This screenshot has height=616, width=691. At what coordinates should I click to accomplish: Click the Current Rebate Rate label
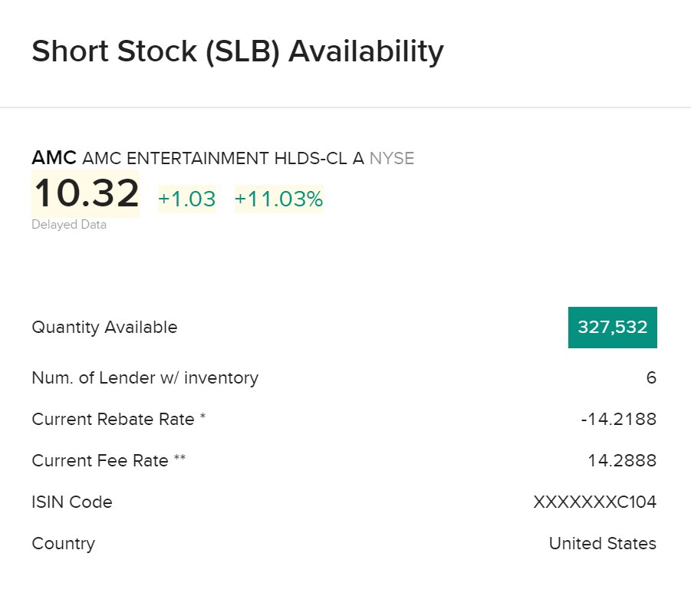[x=119, y=420]
